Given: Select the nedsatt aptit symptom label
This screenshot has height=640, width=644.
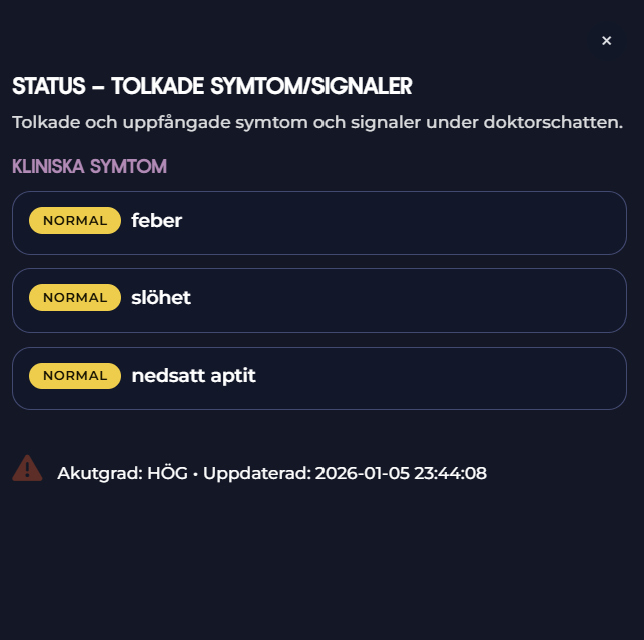Looking at the screenshot, I should pyautogui.click(x=194, y=376).
